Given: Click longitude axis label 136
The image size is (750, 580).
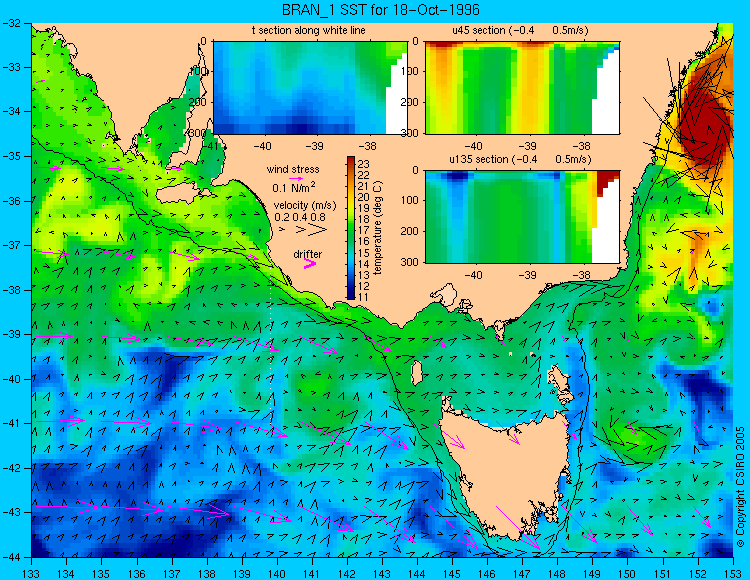Looking at the screenshot, I should [137, 574].
